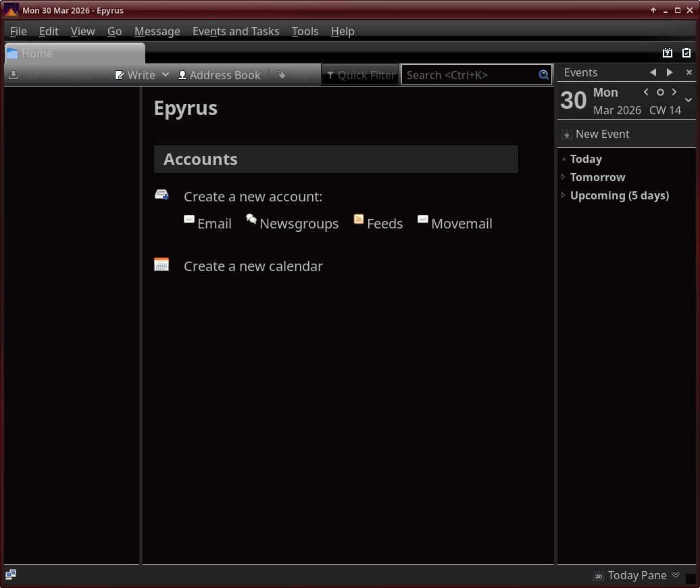Click Create a new calendar link
The image size is (700, 588).
coord(253,266)
